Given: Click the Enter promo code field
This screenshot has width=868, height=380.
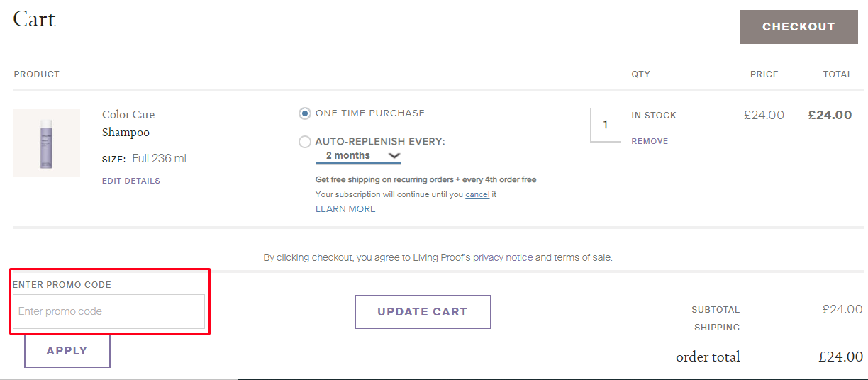Looking at the screenshot, I should click(x=108, y=311).
